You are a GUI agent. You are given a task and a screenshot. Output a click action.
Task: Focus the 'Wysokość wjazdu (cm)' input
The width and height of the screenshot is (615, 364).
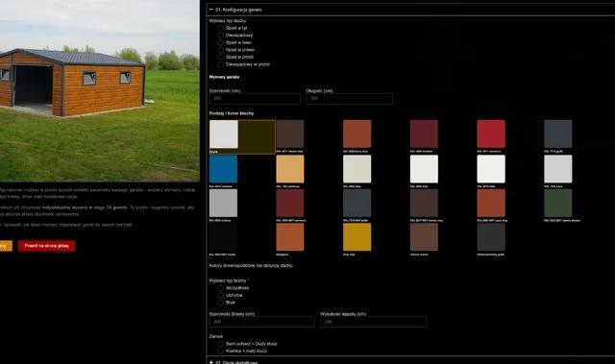[373, 322]
